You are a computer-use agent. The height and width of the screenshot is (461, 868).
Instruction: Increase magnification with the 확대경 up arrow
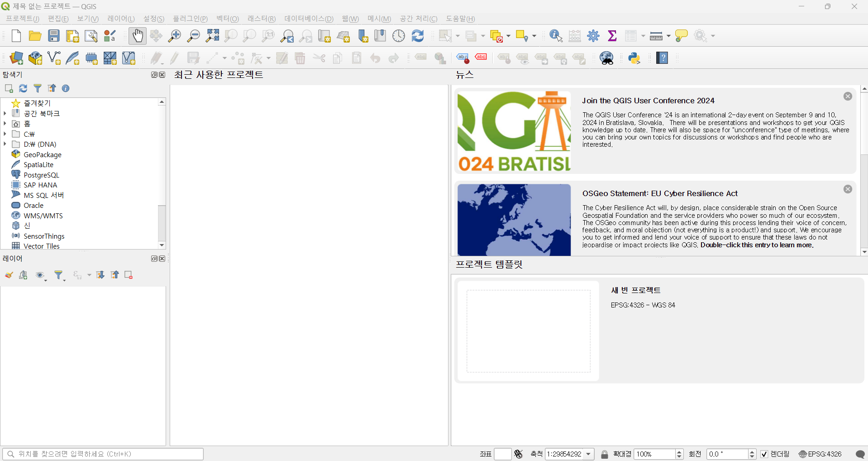point(679,451)
